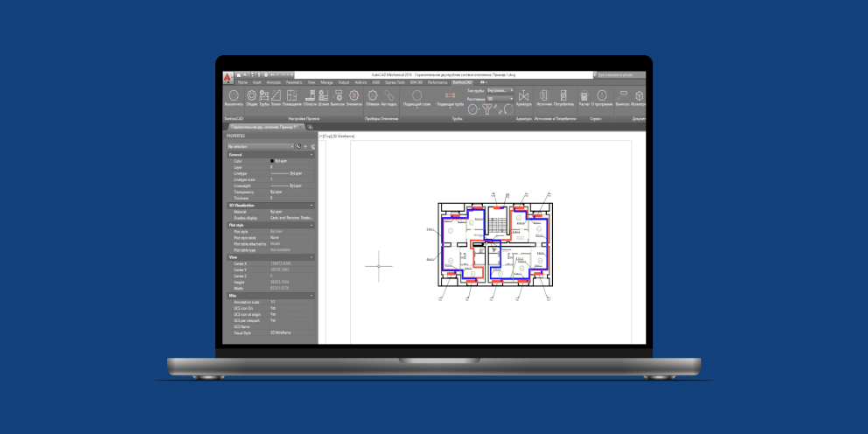Run the Расчет calculator tool
Image resolution: width=868 pixels, height=434 pixels.
pyautogui.click(x=584, y=95)
